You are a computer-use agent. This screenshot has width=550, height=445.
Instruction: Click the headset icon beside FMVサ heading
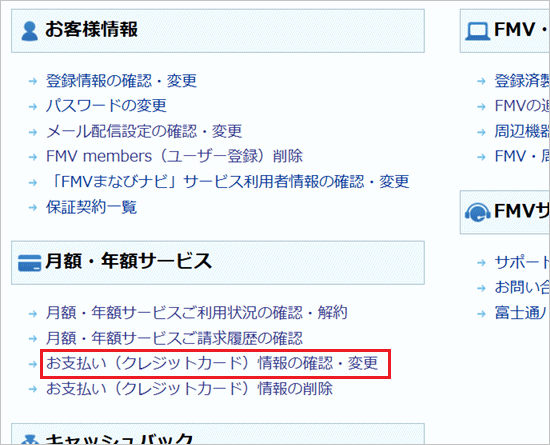tap(477, 212)
